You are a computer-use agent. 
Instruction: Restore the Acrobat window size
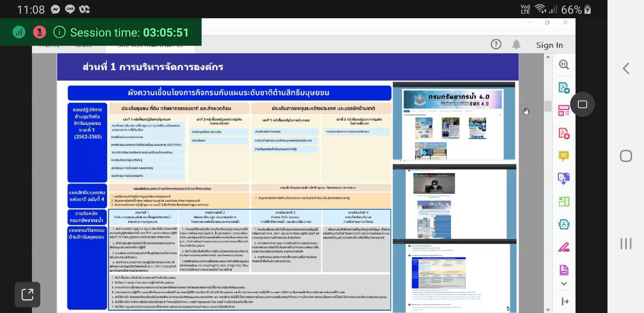547,22
